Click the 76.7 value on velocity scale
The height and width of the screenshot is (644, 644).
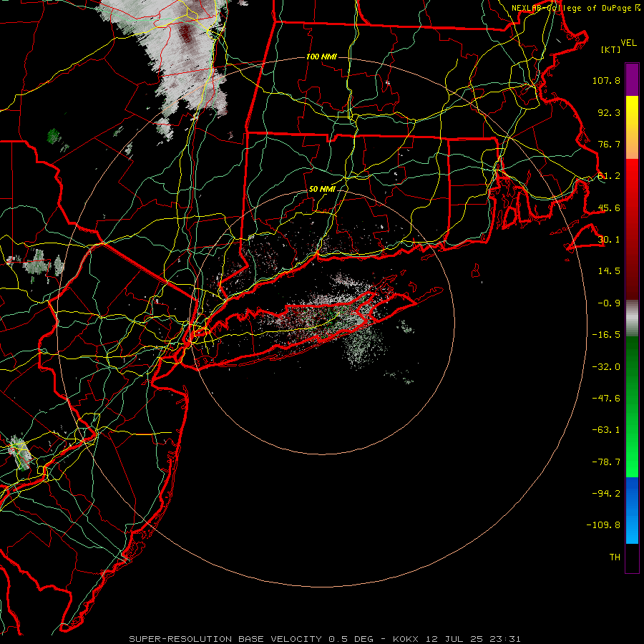pos(609,144)
